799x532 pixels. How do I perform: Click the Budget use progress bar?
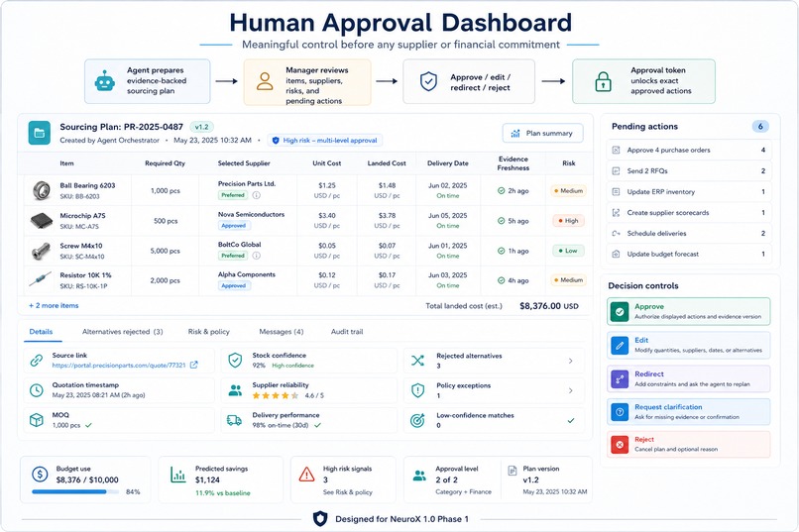coord(75,491)
